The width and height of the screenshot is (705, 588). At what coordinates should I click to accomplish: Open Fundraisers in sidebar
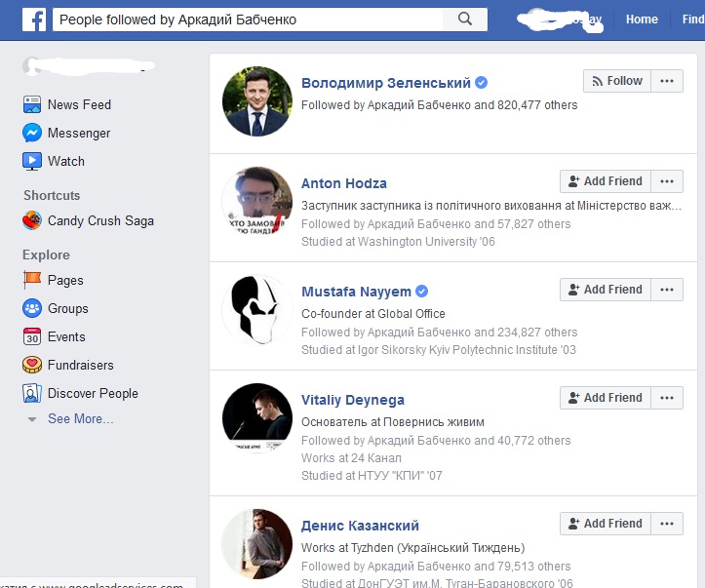tap(80, 365)
